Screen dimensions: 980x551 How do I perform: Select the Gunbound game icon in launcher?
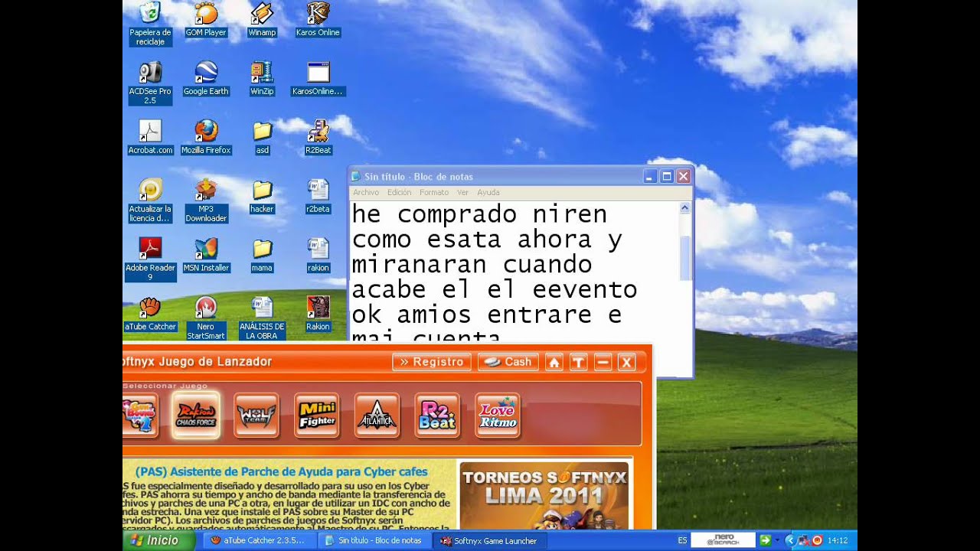tap(140, 415)
